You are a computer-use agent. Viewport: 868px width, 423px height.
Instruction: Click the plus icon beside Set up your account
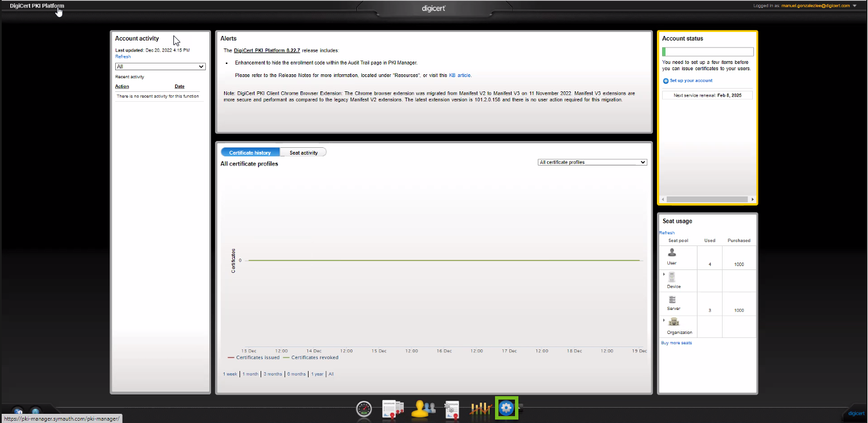[666, 81]
